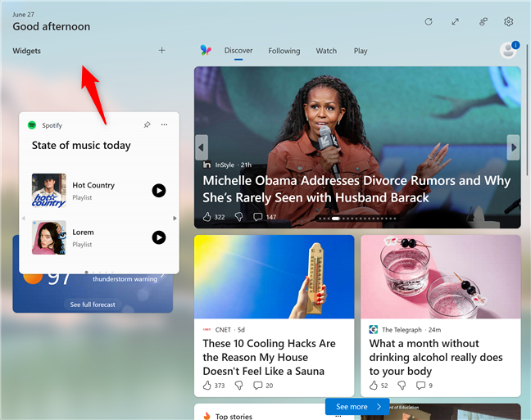
Task: Click the Lorem playlist cover art
Action: [x=49, y=237]
